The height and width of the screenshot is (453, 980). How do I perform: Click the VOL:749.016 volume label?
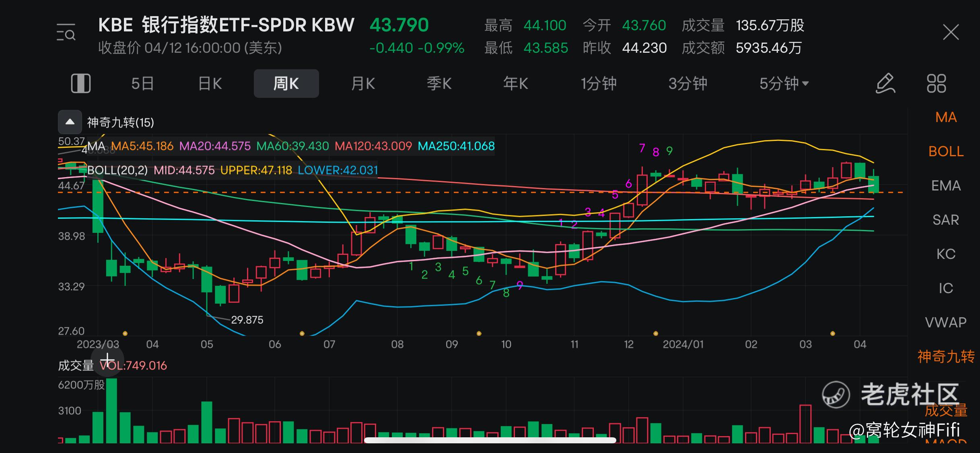click(x=133, y=366)
